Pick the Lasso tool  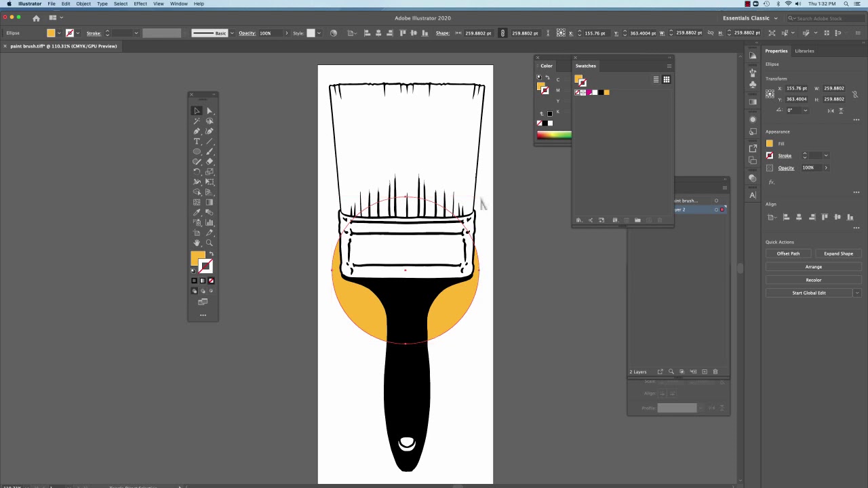click(209, 121)
